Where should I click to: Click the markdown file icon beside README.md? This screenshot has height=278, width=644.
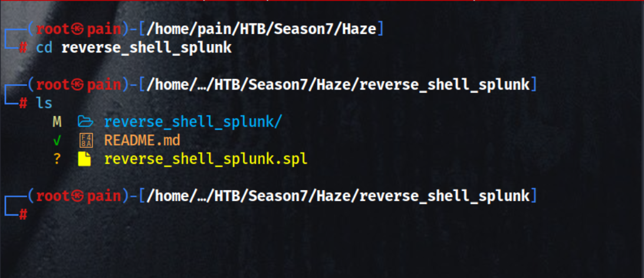(x=85, y=141)
